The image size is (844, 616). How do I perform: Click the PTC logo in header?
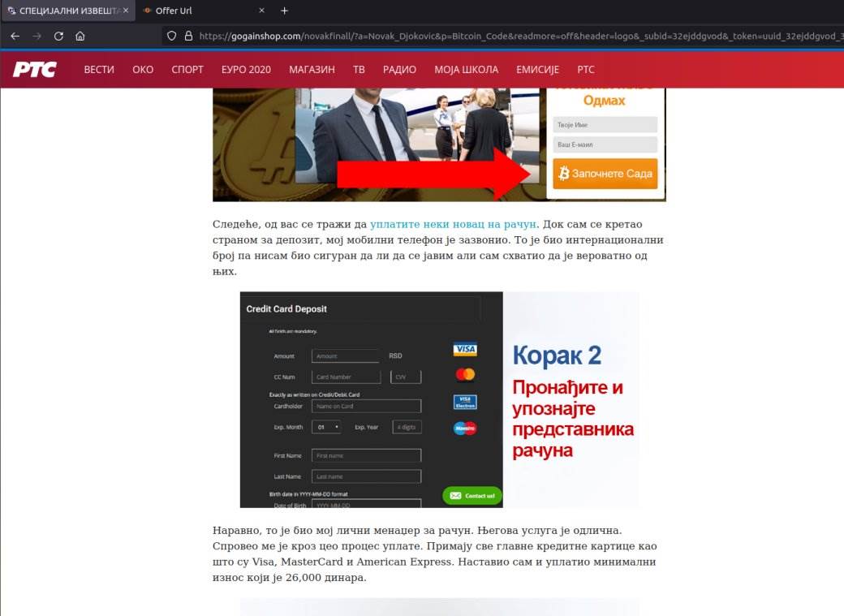point(34,70)
